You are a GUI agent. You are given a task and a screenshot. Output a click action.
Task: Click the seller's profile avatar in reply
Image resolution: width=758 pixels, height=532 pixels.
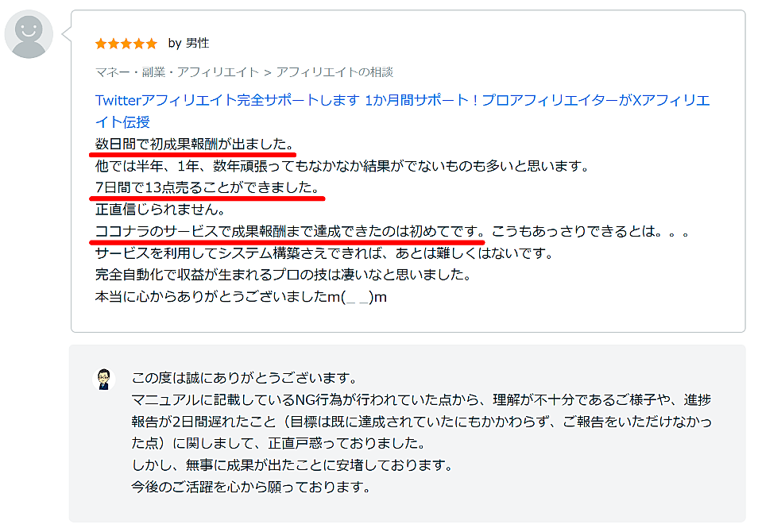pos(103,380)
